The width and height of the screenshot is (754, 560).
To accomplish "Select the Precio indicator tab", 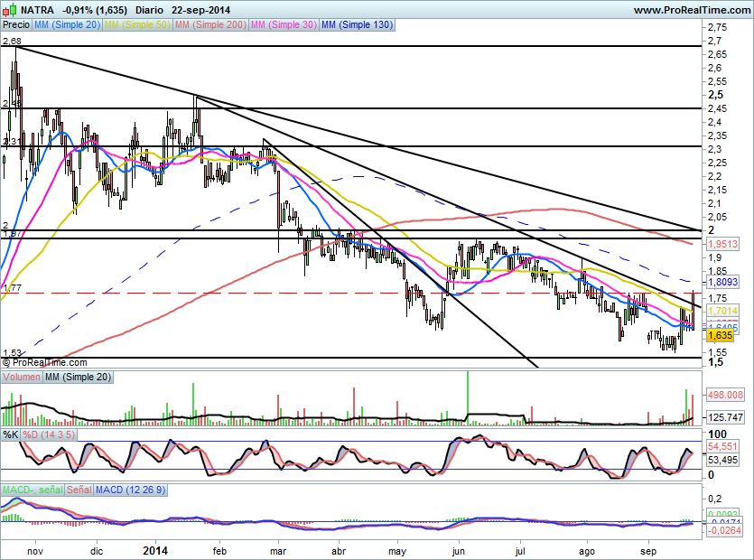I will (x=15, y=25).
